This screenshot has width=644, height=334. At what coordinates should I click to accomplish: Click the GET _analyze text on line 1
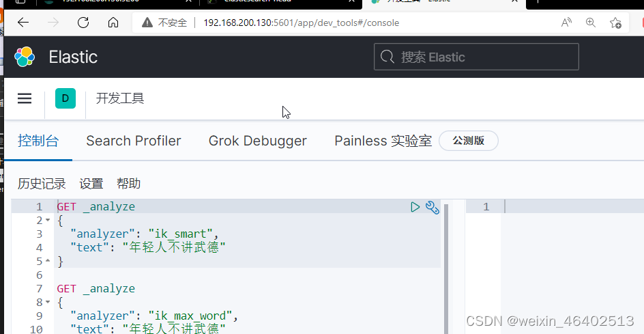pos(96,206)
